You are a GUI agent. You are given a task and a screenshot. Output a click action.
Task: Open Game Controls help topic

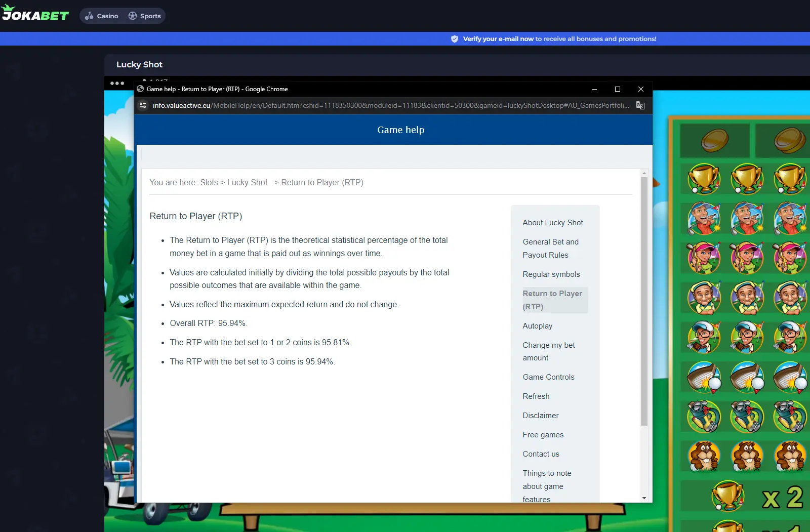(549, 377)
